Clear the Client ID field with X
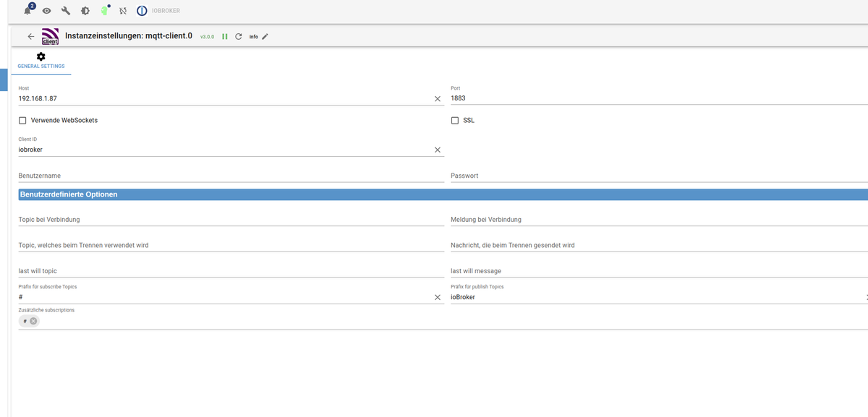 (x=437, y=150)
